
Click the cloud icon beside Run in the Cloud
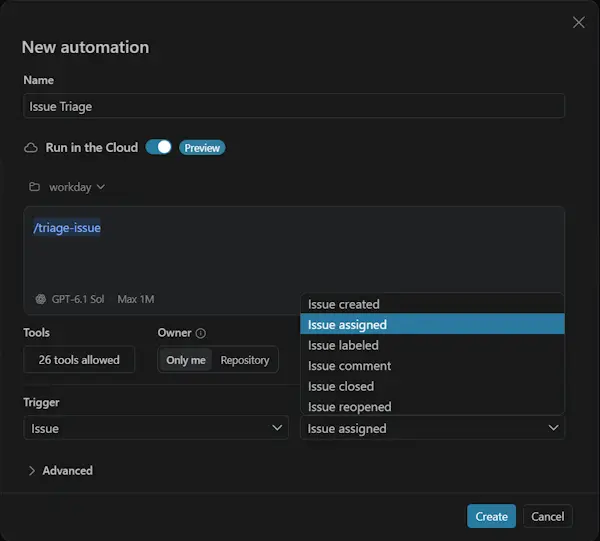pos(31,148)
